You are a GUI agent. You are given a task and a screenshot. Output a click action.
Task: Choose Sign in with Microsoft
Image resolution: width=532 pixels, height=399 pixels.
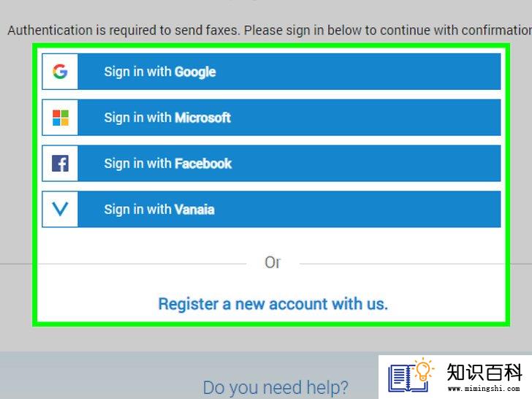[x=271, y=118]
